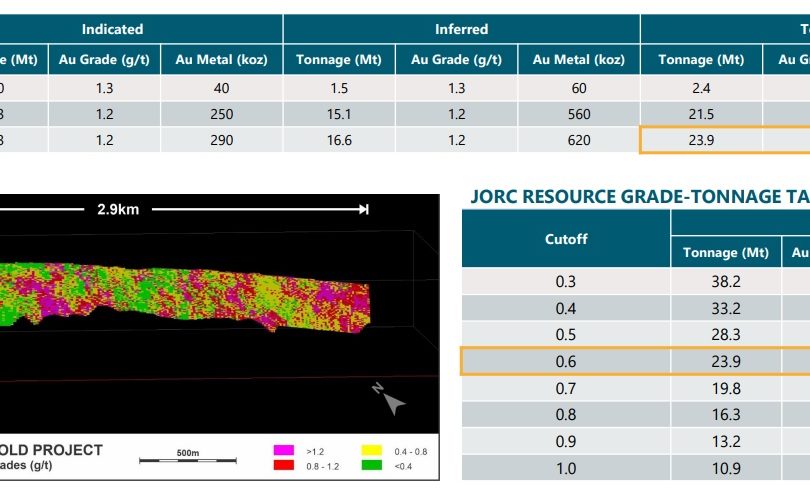
Task: Click the 2.9km length label
Action: tap(118, 210)
